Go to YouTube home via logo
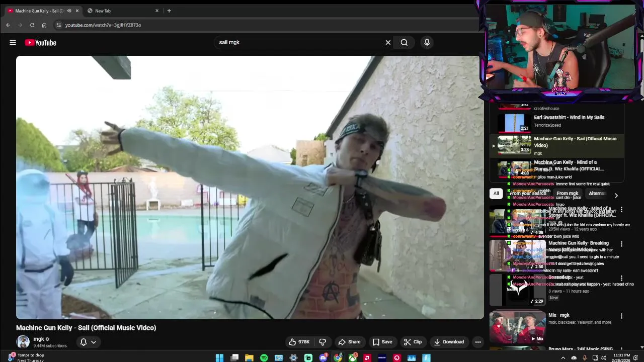The height and width of the screenshot is (362, 644). [x=41, y=43]
